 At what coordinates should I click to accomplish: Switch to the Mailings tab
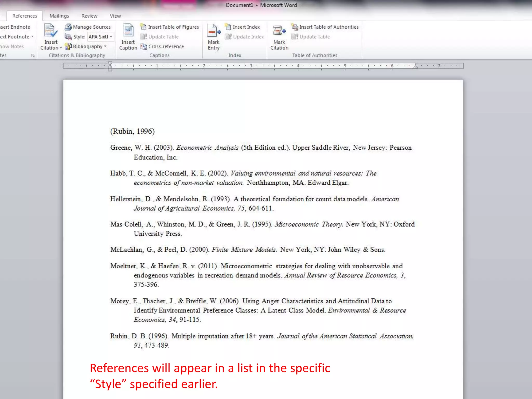tap(59, 16)
